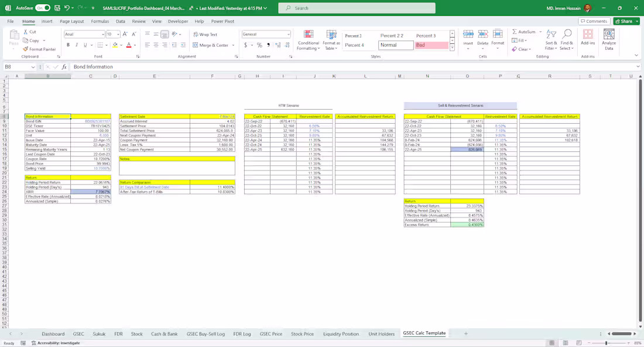644x347 pixels.
Task: Cut the selection with the Cut icon
Action: [26, 32]
